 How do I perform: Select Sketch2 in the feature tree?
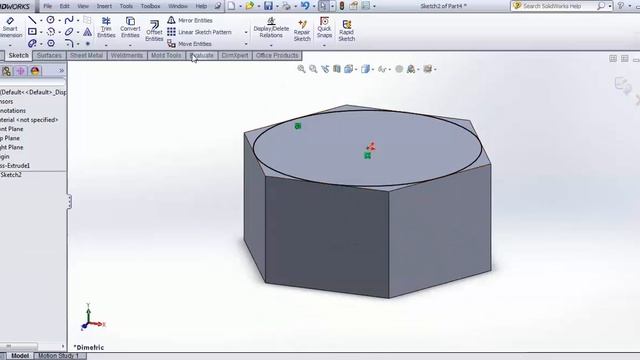pyautogui.click(x=11, y=175)
